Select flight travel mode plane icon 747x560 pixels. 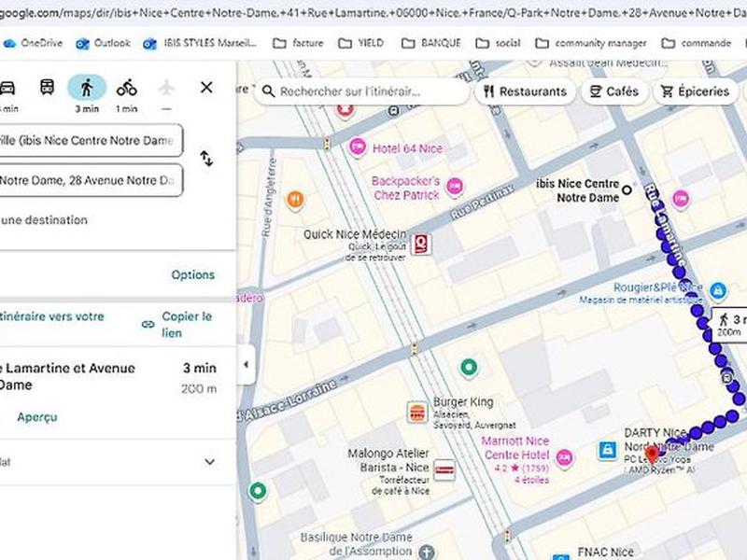point(166,88)
